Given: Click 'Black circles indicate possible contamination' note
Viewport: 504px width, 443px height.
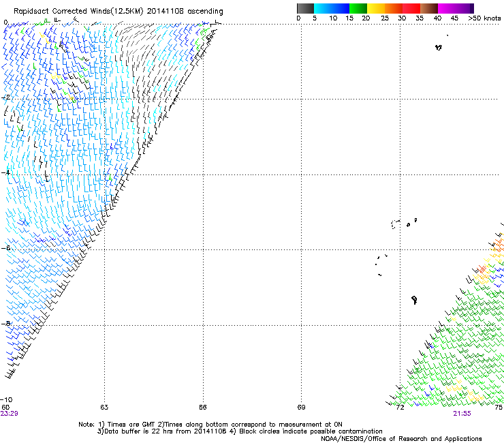Looking at the screenshot, I should click(311, 431).
